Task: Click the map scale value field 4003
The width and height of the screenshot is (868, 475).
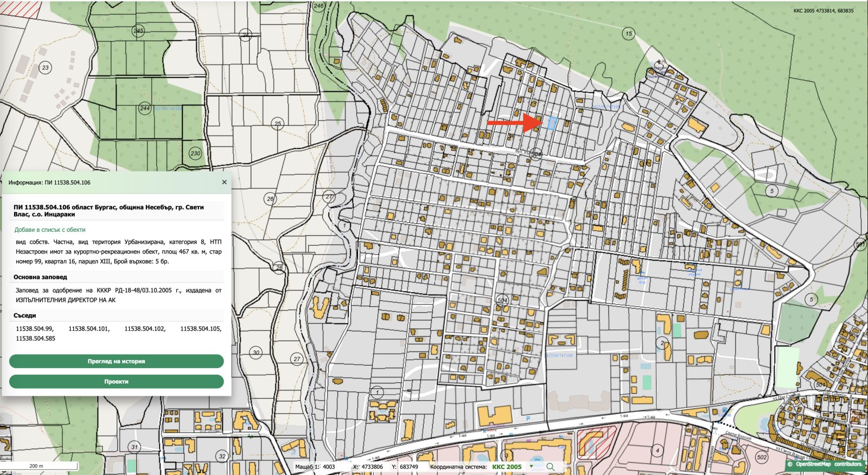Action: pos(329,467)
